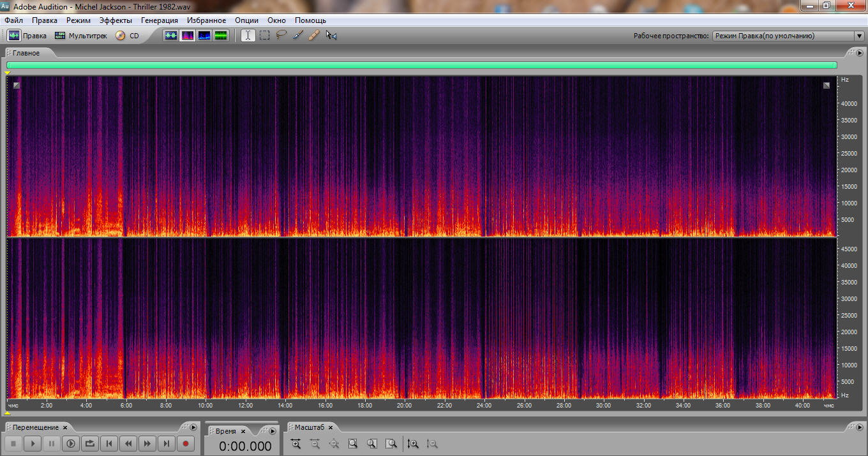
Task: Click the 0:00.000 time display
Action: [245, 446]
